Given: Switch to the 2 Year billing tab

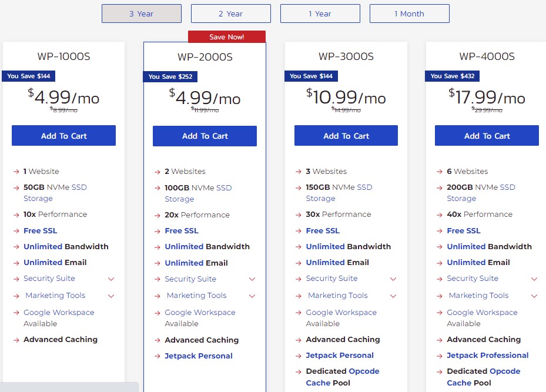Looking at the screenshot, I should (230, 14).
